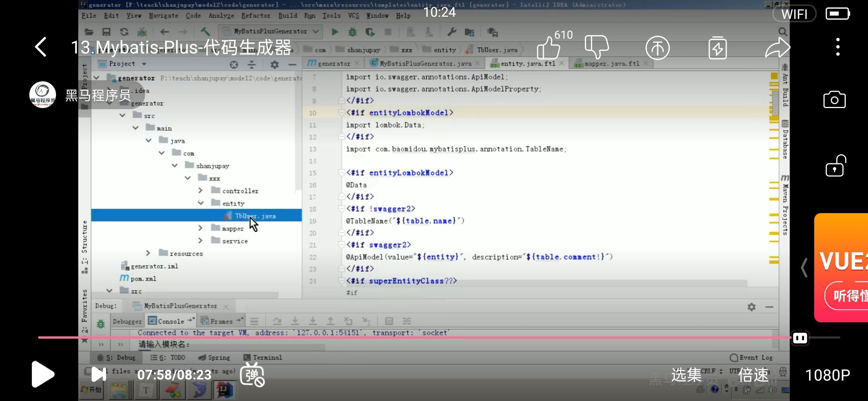This screenshot has height=401, width=868.
Task: Open the IDE Window menu
Action: click(x=377, y=16)
